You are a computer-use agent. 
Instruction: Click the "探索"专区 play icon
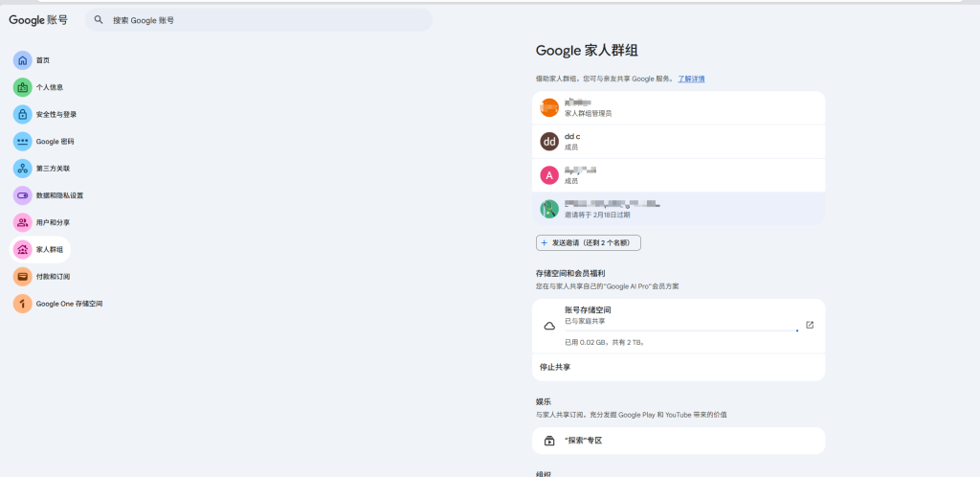548,441
